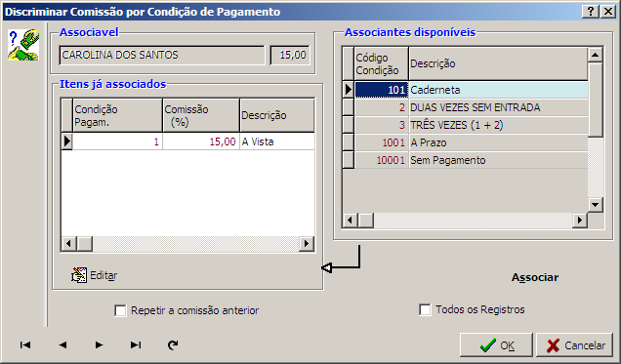Click Descrição header in Associantes disponíveis
Viewport: 621px width, 364px height.
coord(498,63)
